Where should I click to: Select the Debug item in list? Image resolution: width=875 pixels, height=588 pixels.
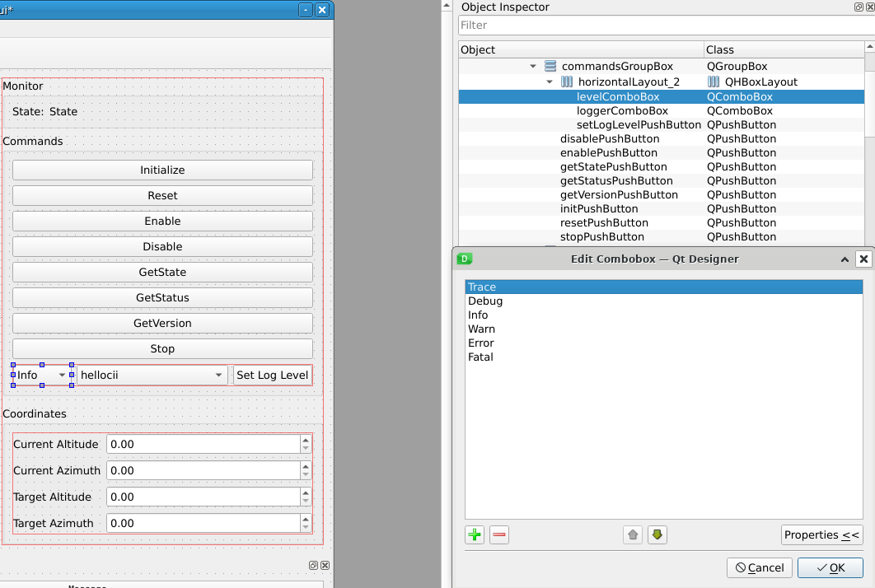point(485,301)
